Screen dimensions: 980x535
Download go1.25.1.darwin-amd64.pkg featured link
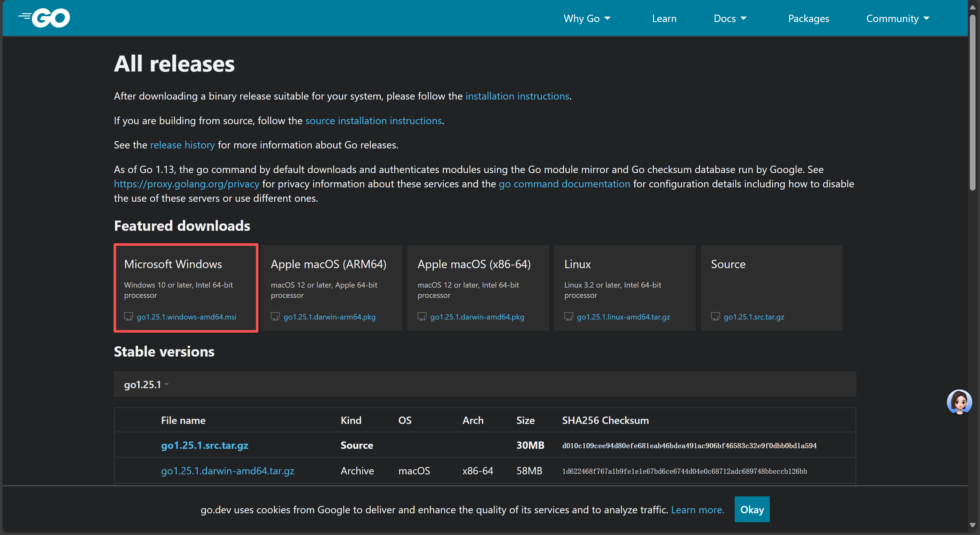tap(477, 317)
